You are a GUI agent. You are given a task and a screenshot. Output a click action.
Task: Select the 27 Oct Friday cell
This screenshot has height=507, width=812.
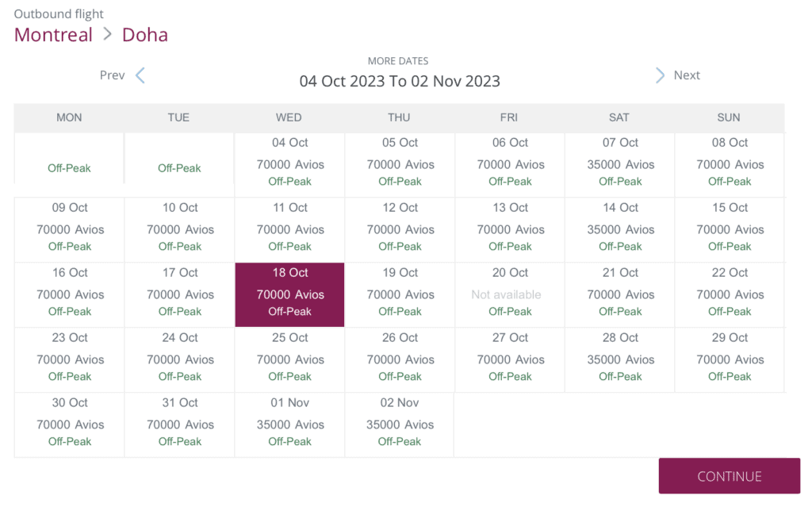pos(509,359)
